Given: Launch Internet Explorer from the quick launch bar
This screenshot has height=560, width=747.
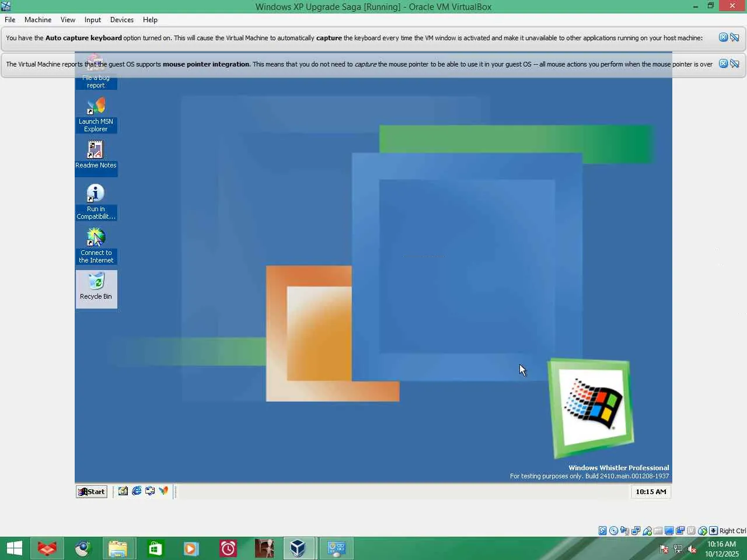Looking at the screenshot, I should tap(137, 491).
